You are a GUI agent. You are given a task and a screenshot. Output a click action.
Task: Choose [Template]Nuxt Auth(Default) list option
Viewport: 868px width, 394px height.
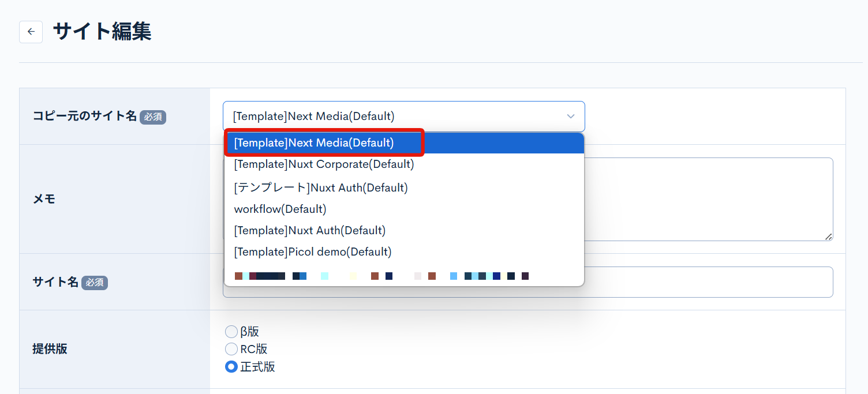(309, 231)
